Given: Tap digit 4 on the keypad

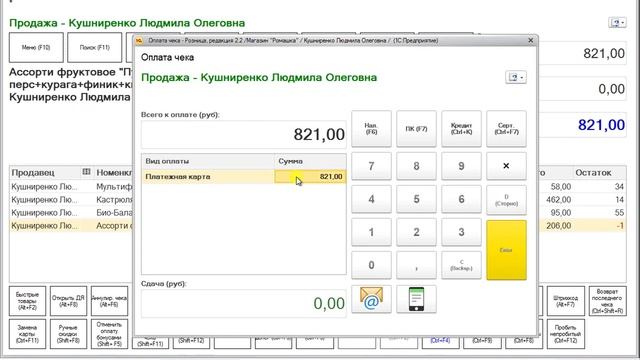Looking at the screenshot, I should pos(371,199).
